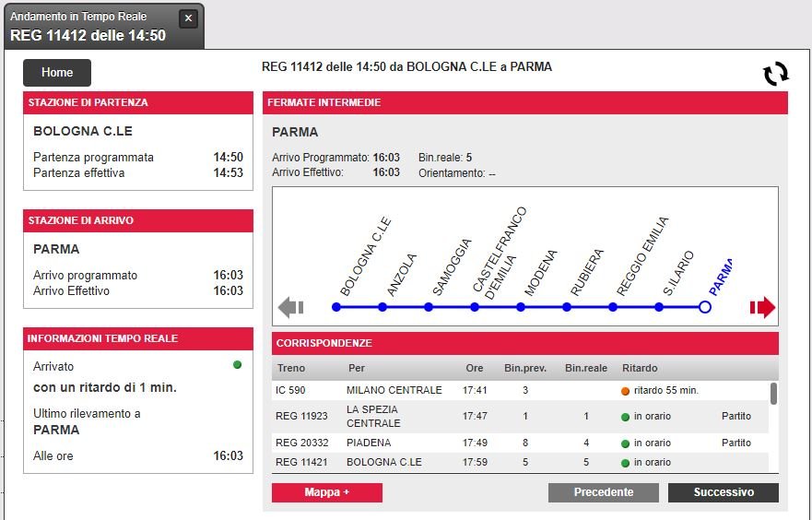
Task: Click the gray left arrow on route line
Action: pyautogui.click(x=291, y=308)
